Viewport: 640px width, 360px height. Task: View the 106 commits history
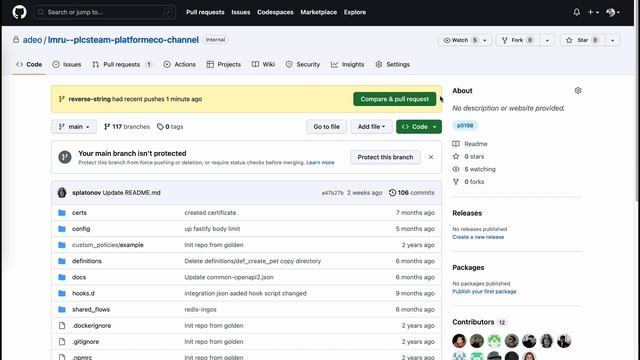tap(411, 193)
